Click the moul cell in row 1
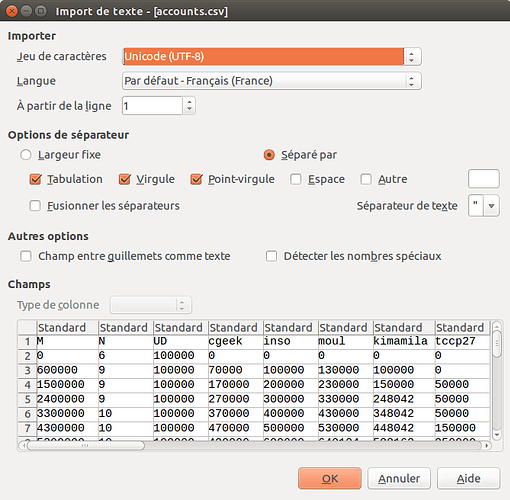The image size is (510, 500). (x=345, y=342)
